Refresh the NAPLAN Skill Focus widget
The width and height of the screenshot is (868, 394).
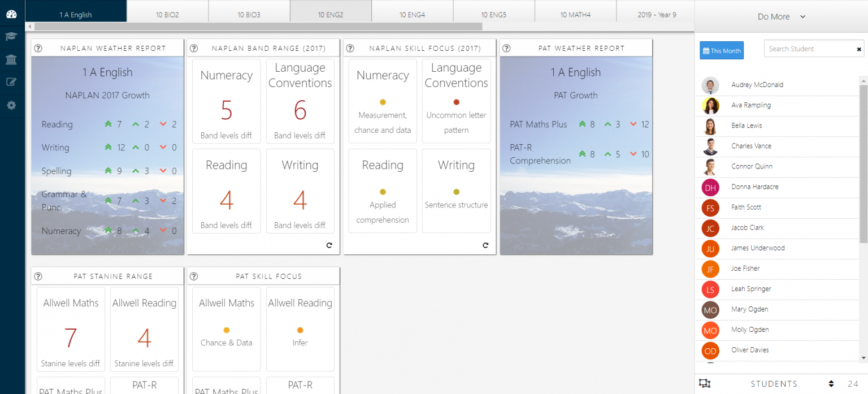point(485,245)
